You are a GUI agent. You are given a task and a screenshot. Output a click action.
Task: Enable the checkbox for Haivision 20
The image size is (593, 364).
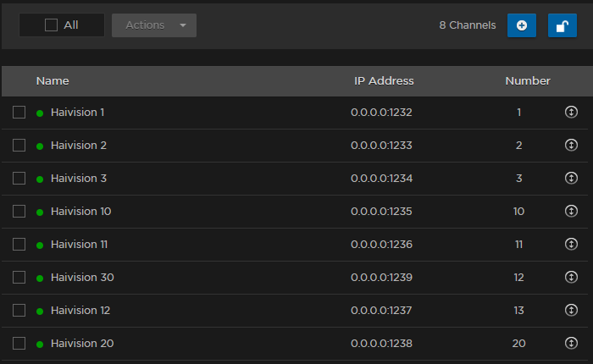click(19, 343)
